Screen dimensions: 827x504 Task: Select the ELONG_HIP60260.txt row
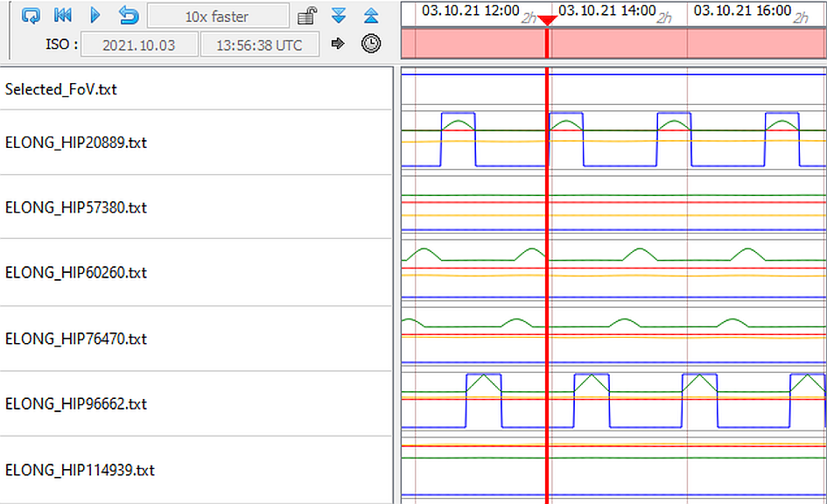pos(196,272)
